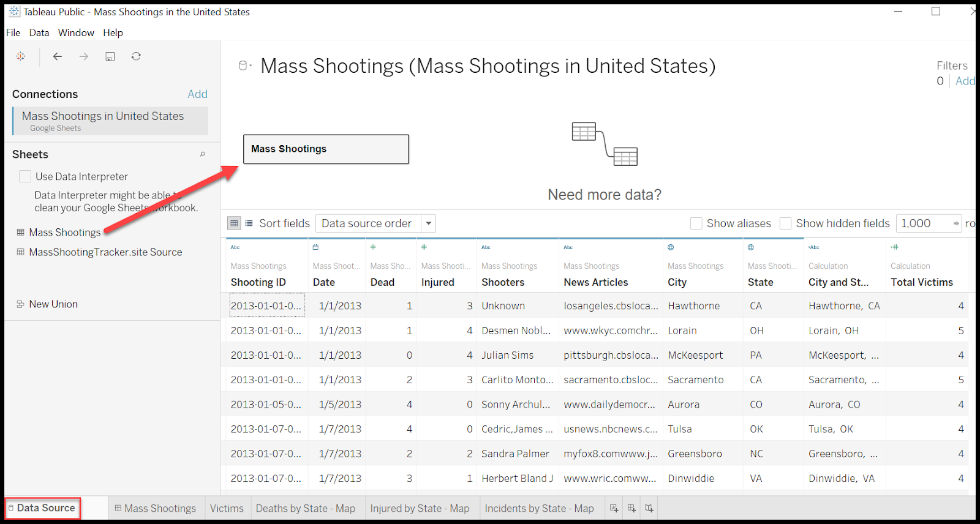Open the Mass Shootings worksheet tab
Screen dimensions: 980x524
[x=156, y=509]
